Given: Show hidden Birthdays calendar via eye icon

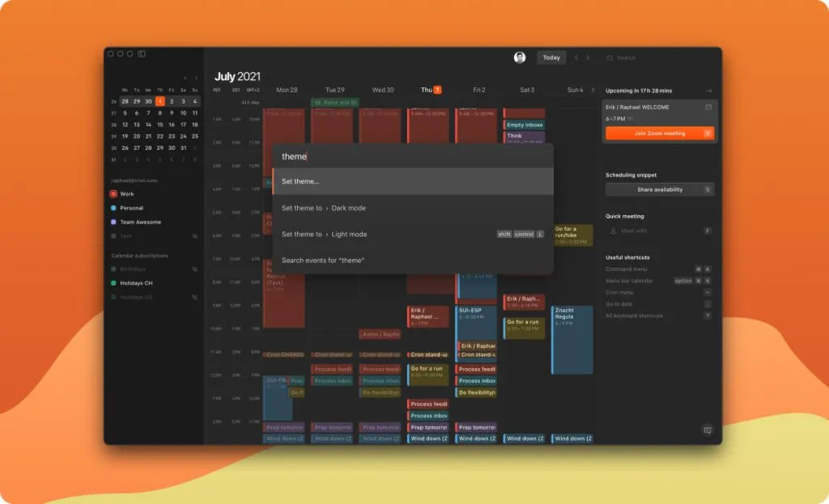Looking at the screenshot, I should [194, 269].
